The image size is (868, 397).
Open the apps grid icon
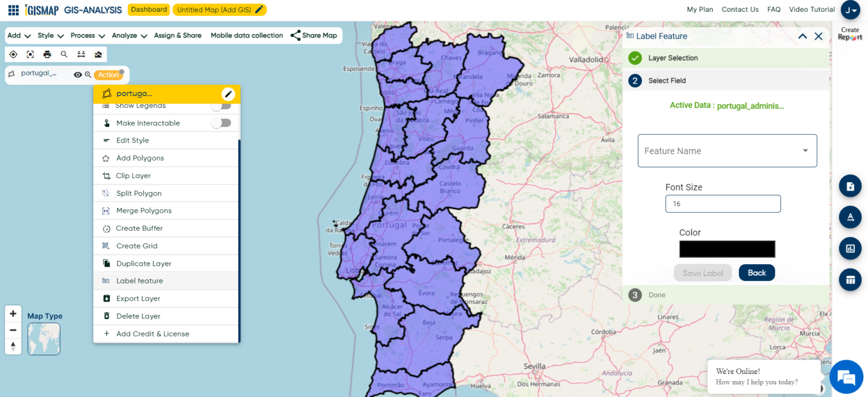14,10
